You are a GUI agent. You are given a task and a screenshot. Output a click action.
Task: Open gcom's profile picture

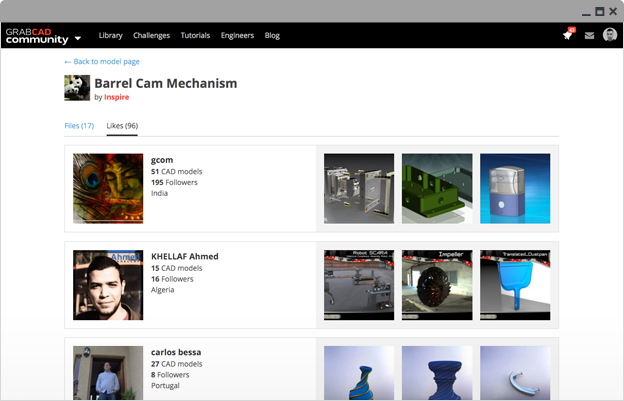[x=108, y=188]
